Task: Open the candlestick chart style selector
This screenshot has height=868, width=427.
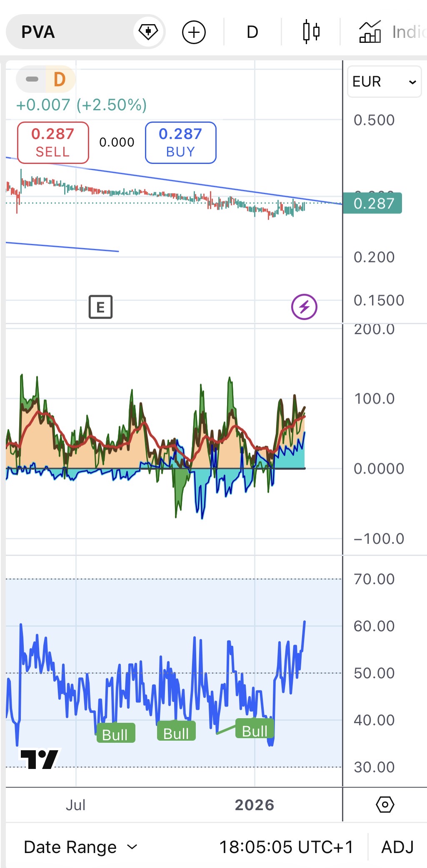Action: (x=311, y=32)
